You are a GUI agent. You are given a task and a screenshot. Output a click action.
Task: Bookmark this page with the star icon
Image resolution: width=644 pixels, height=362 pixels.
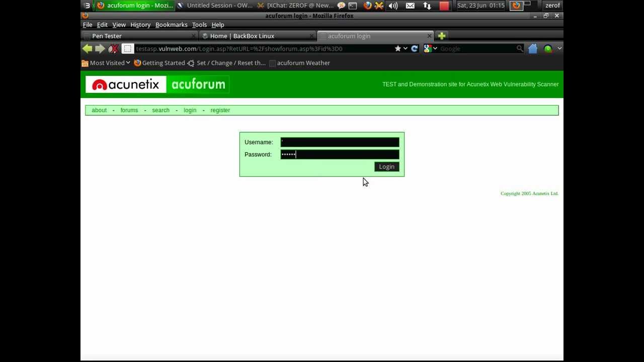(x=398, y=49)
